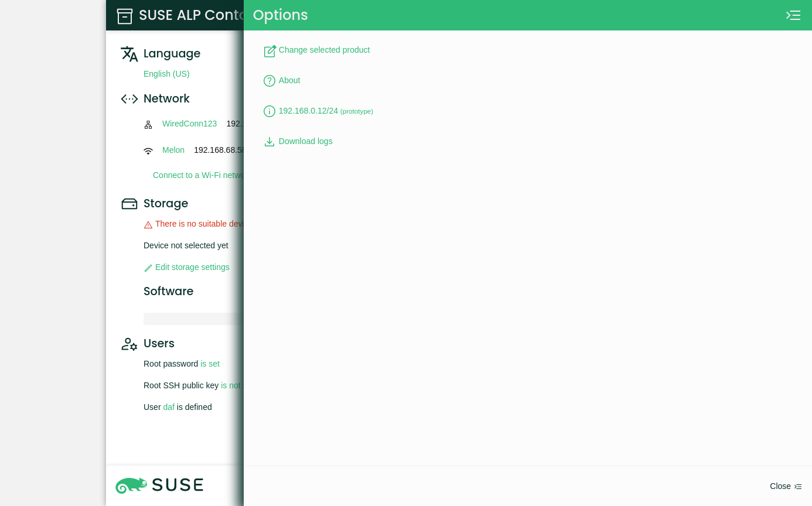Click the Wi-Fi icon beside Melon

(x=148, y=151)
